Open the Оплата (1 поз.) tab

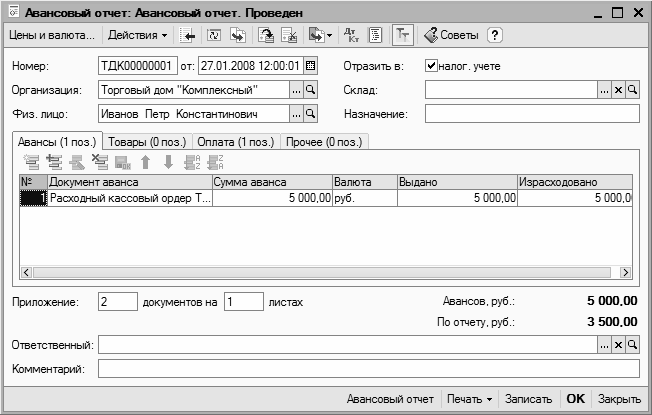pyautogui.click(x=236, y=142)
